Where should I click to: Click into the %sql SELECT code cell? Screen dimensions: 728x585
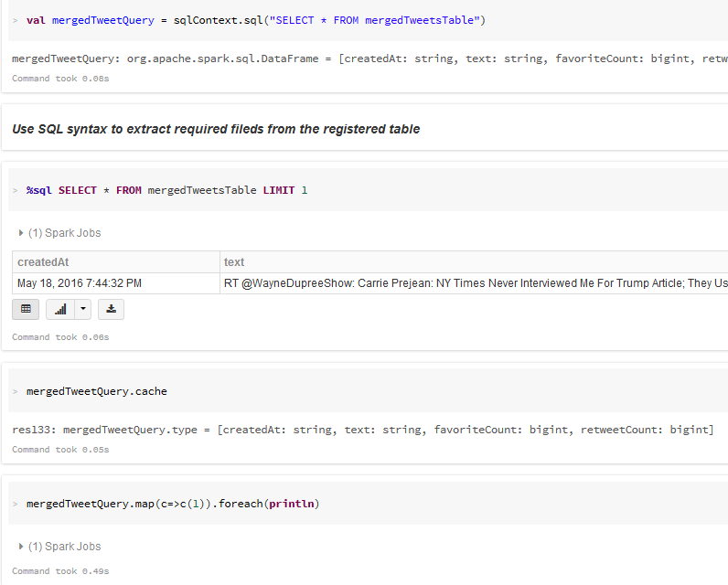(368, 190)
